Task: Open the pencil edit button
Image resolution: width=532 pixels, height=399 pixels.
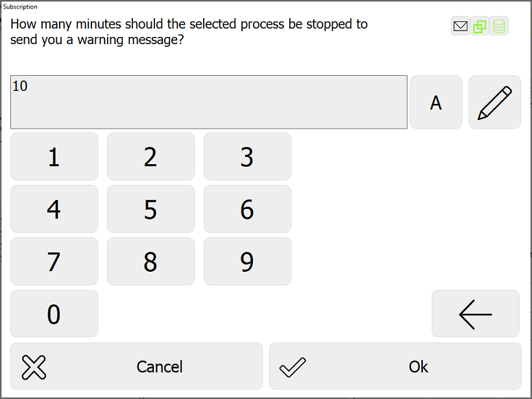Action: pyautogui.click(x=494, y=102)
